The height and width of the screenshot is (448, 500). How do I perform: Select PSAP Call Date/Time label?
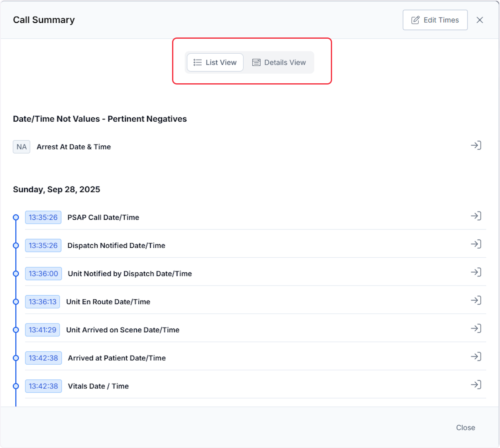click(103, 217)
